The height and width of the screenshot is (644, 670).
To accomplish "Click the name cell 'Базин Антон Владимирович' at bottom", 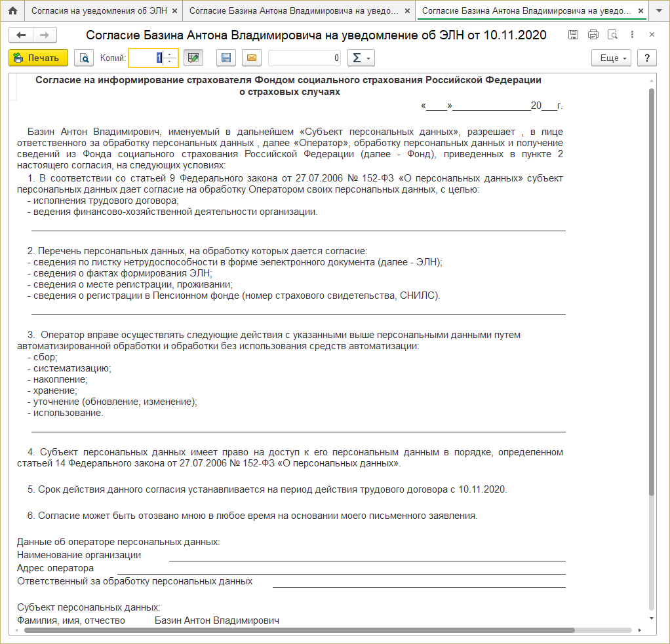I will (217, 620).
